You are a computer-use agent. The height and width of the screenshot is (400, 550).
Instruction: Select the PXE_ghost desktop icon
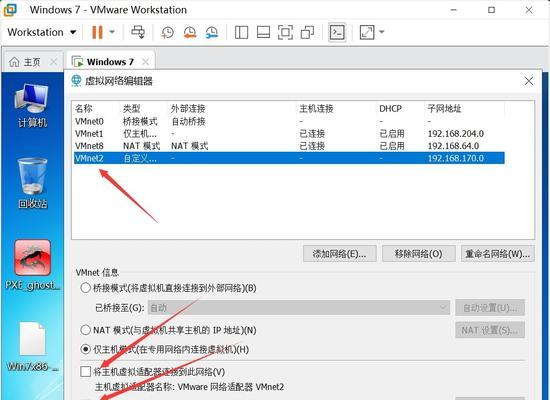point(32,265)
